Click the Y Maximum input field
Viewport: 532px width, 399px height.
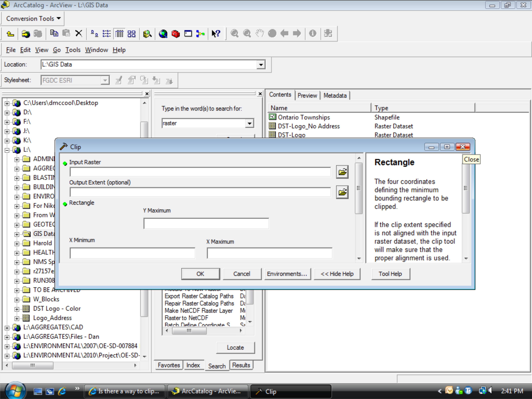click(x=206, y=224)
